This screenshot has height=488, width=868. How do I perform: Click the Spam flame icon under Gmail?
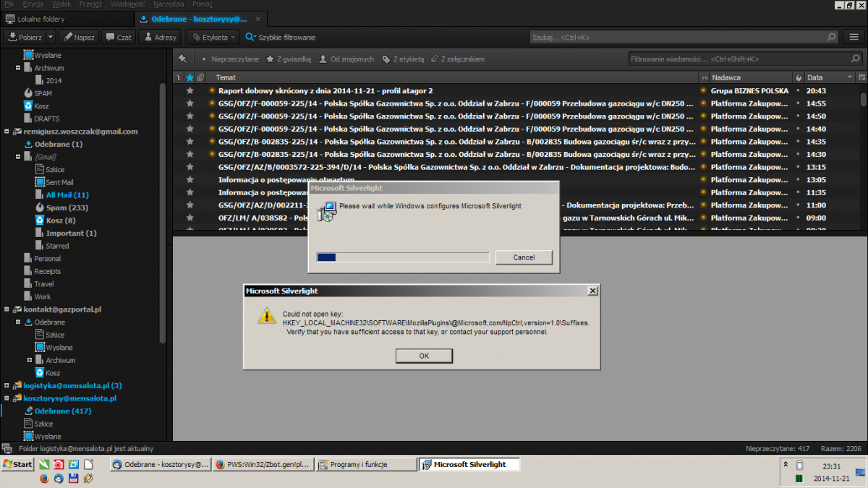click(x=40, y=207)
